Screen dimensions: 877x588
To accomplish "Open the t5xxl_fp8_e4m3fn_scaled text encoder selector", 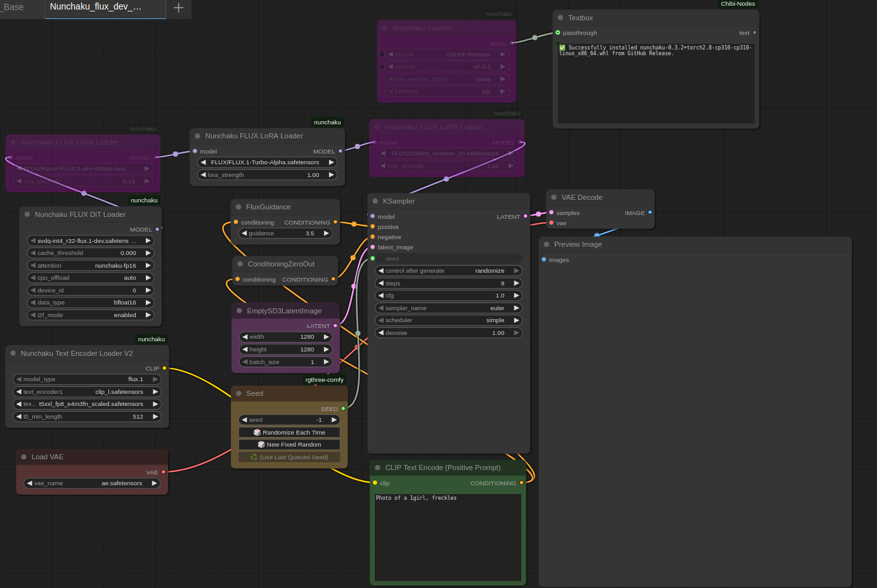I will [x=87, y=404].
